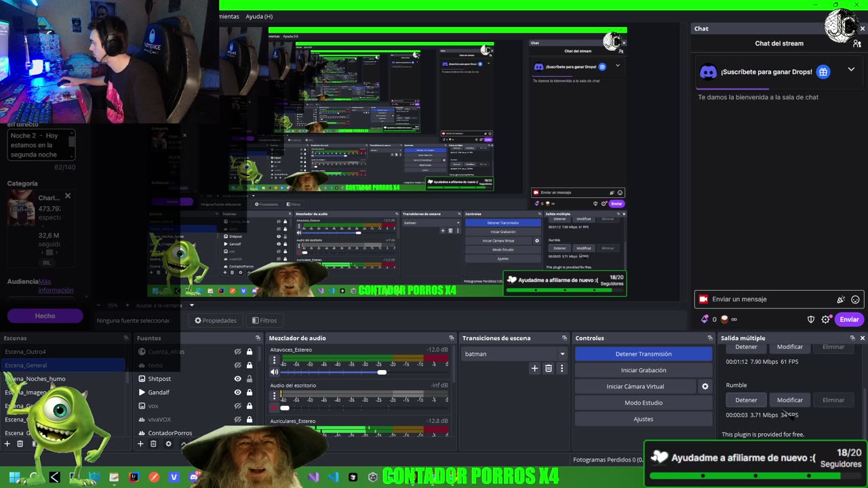This screenshot has width=868, height=488.
Task: Lock the Shitpost source
Action: pos(250,379)
